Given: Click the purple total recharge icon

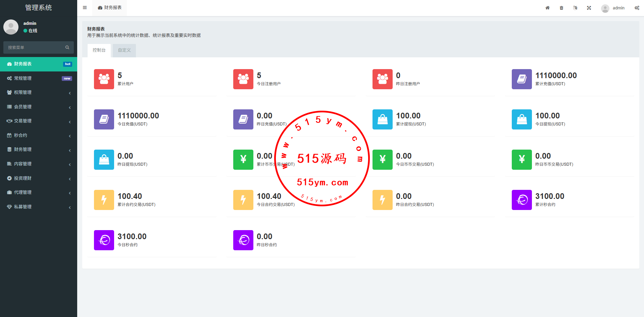Looking at the screenshot, I should (x=522, y=79).
